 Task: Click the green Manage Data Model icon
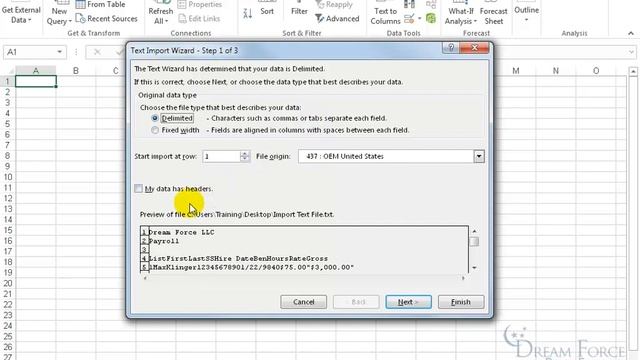pyautogui.click(x=431, y=18)
